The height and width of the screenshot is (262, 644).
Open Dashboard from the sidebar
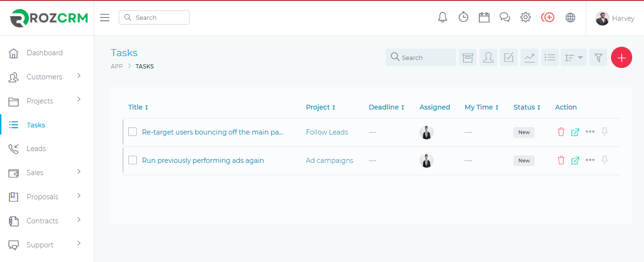pos(45,53)
